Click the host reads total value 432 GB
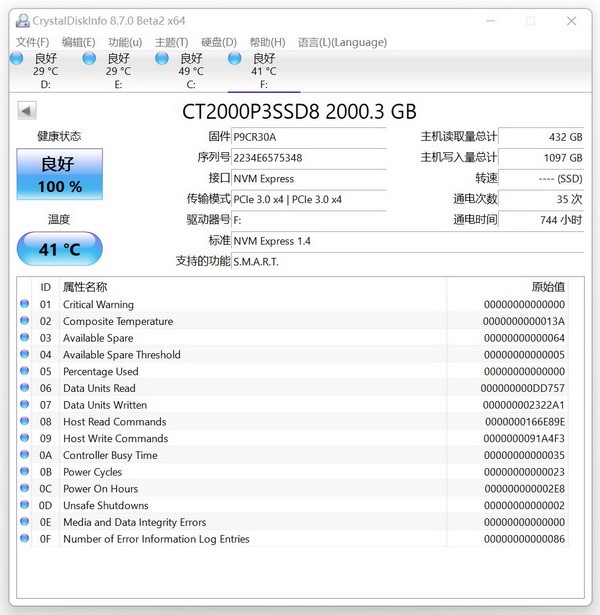This screenshot has width=600, height=615. pos(541,137)
